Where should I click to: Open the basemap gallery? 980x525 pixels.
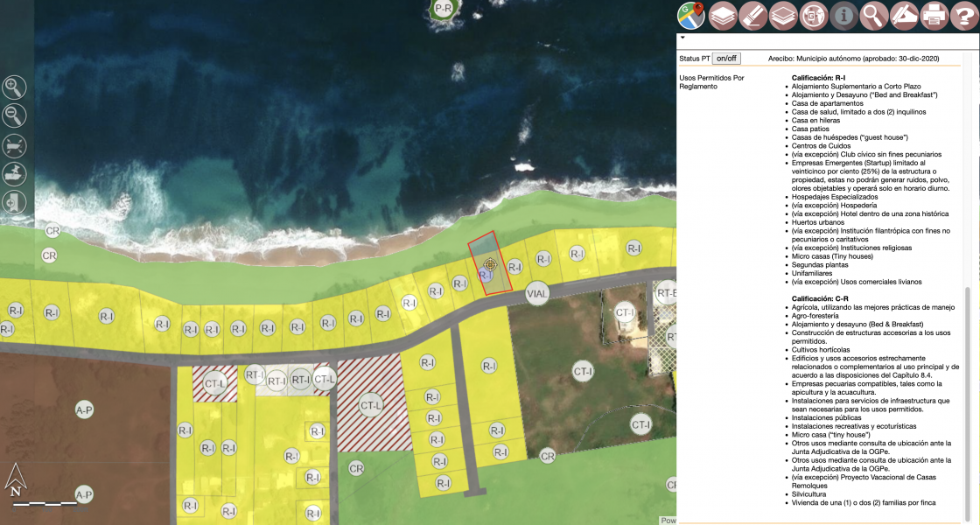tap(782, 15)
